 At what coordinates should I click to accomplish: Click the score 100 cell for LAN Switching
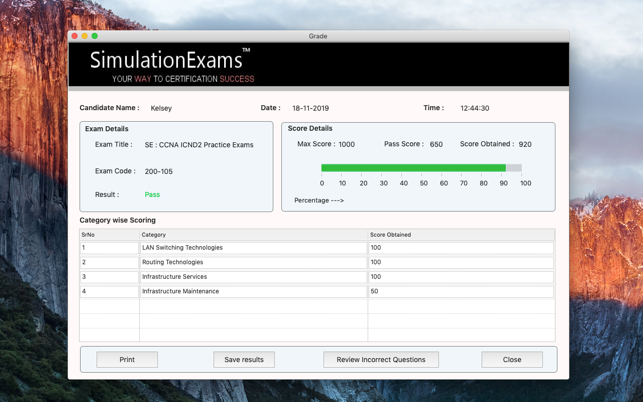pyautogui.click(x=461, y=248)
